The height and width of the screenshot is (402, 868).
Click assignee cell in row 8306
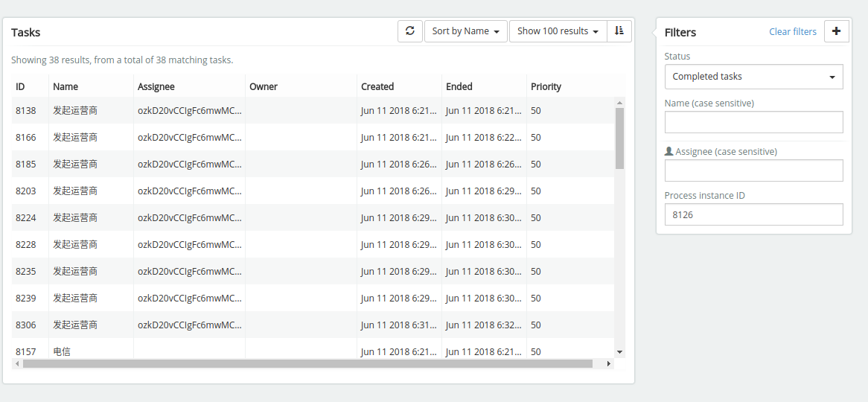190,325
